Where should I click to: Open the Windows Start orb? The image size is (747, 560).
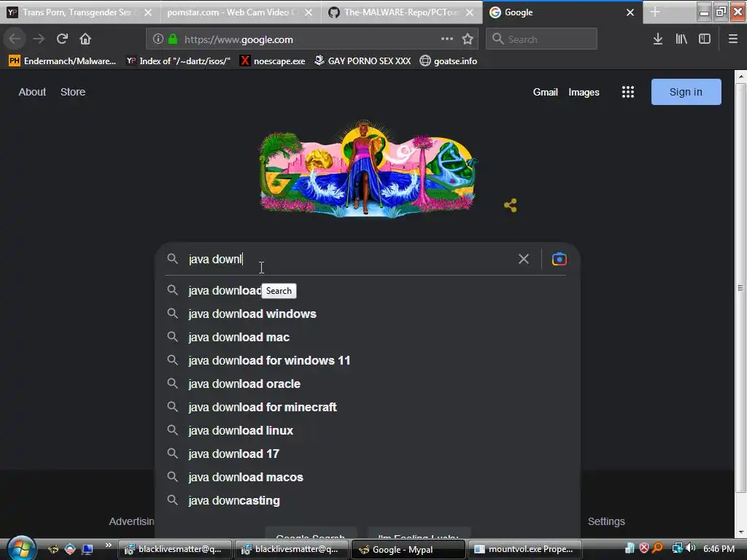tap(20, 548)
